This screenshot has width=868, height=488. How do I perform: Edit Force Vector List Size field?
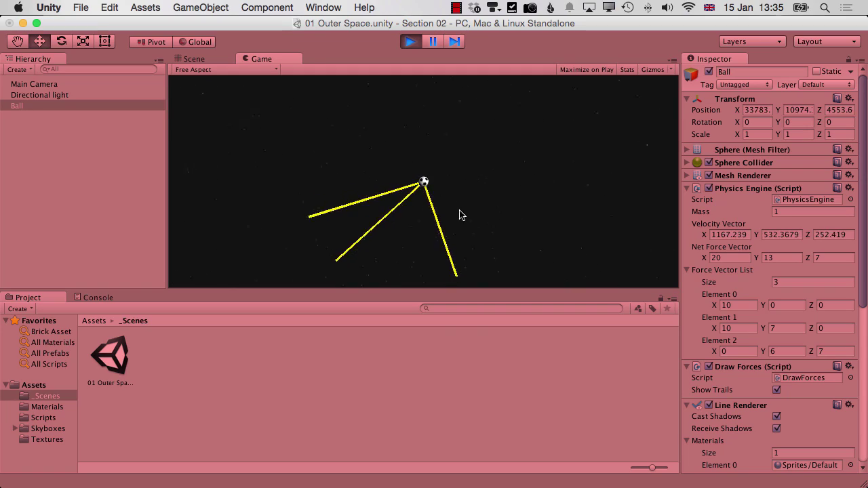point(813,282)
